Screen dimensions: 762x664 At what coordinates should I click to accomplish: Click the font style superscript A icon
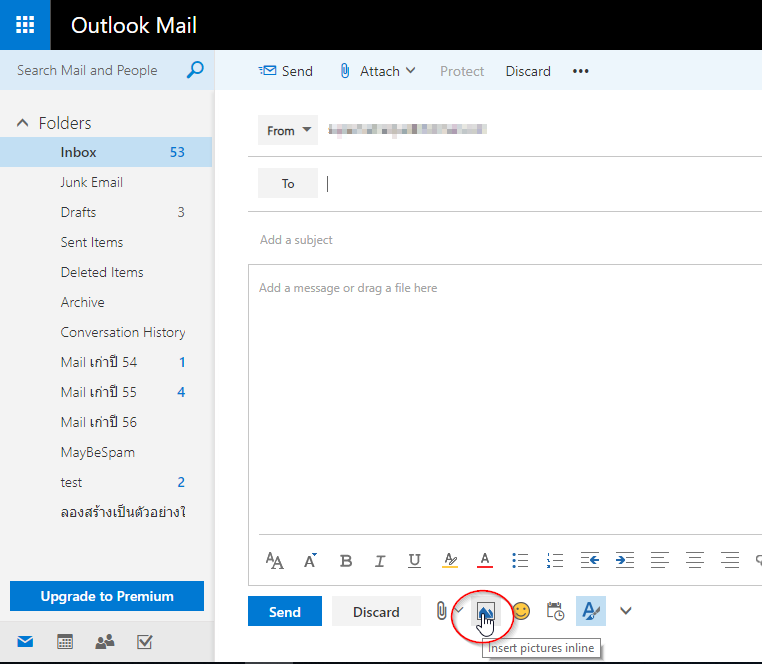(310, 560)
